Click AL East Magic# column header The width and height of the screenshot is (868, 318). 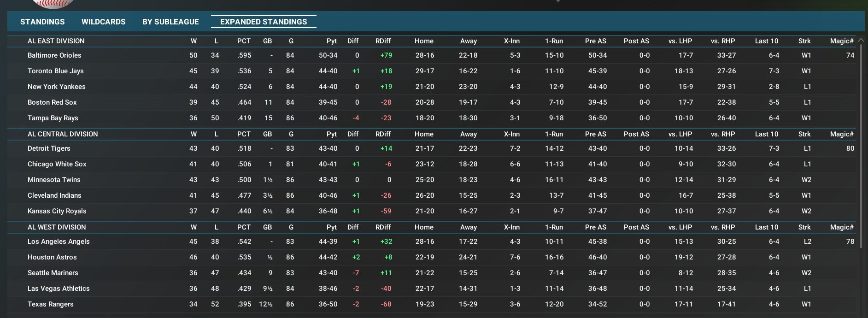pyautogui.click(x=841, y=41)
